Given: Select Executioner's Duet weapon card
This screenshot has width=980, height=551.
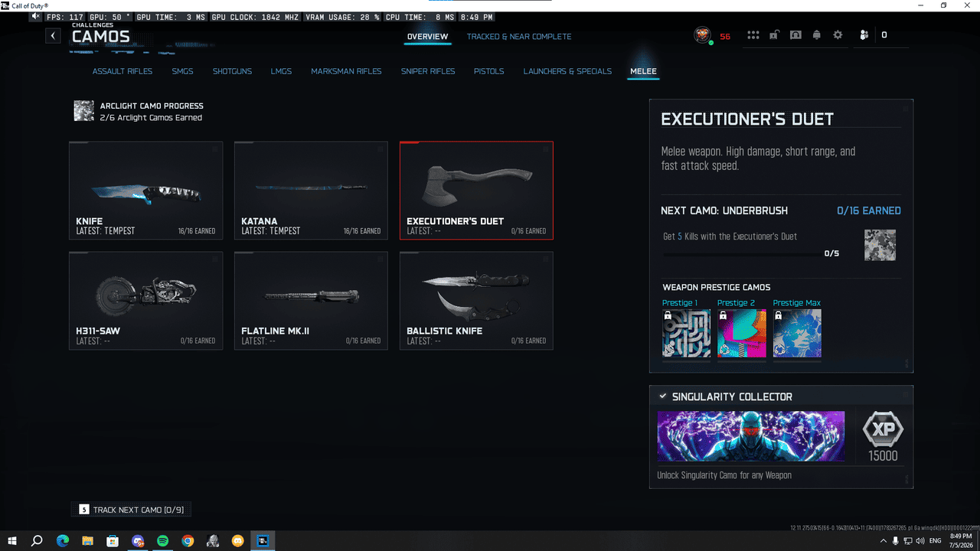Looking at the screenshot, I should 476,191.
